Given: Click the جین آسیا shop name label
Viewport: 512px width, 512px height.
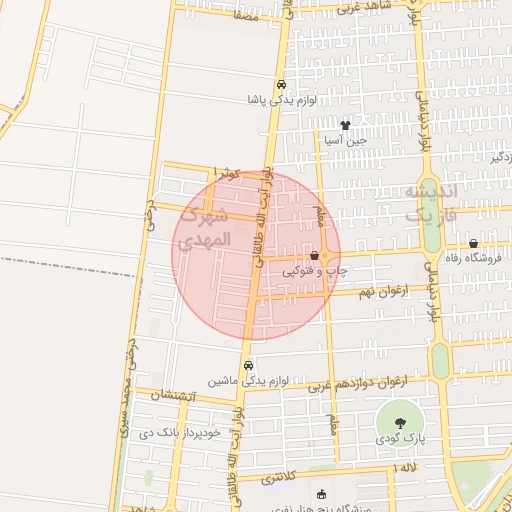Looking at the screenshot, I should coord(346,141).
